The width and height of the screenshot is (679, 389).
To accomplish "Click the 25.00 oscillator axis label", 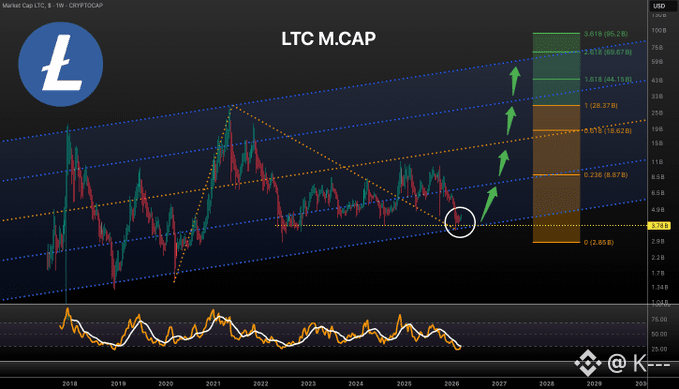I will [x=659, y=349].
